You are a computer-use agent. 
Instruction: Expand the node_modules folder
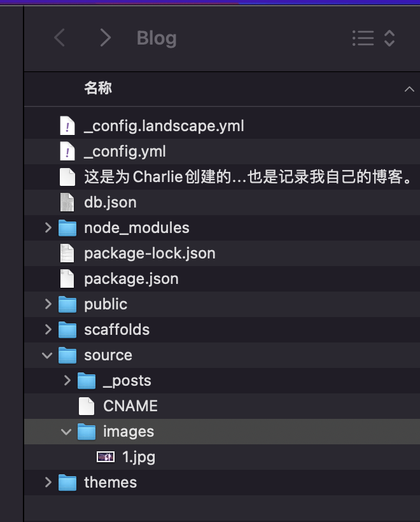(48, 228)
